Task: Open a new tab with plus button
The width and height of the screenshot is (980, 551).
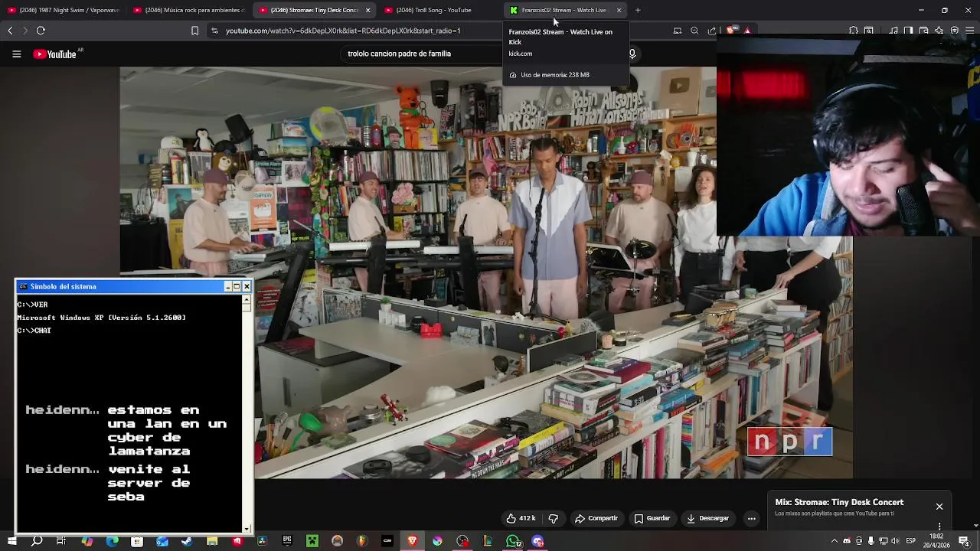Action: coord(638,10)
